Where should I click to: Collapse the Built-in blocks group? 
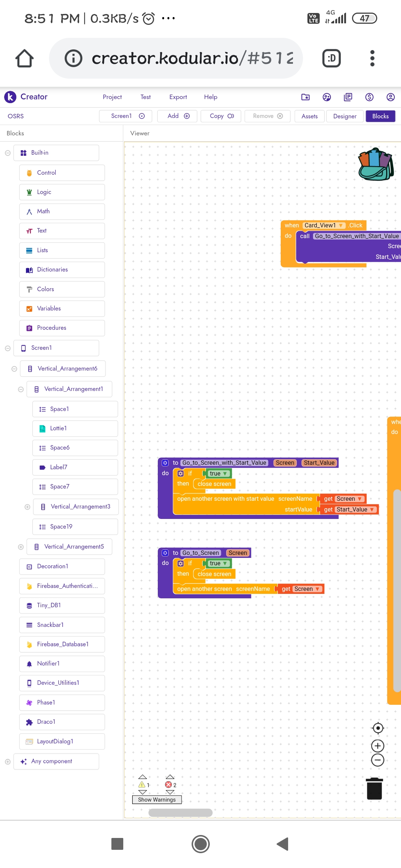(x=7, y=153)
